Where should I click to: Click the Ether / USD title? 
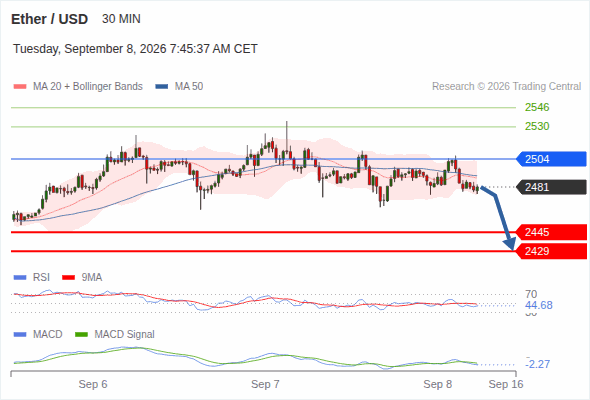click(49, 19)
